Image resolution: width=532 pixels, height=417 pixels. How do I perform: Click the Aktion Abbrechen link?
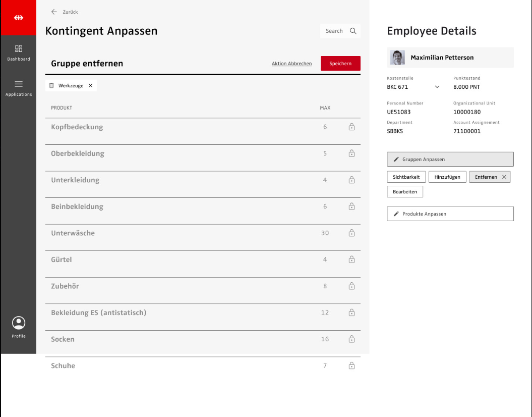click(x=291, y=64)
